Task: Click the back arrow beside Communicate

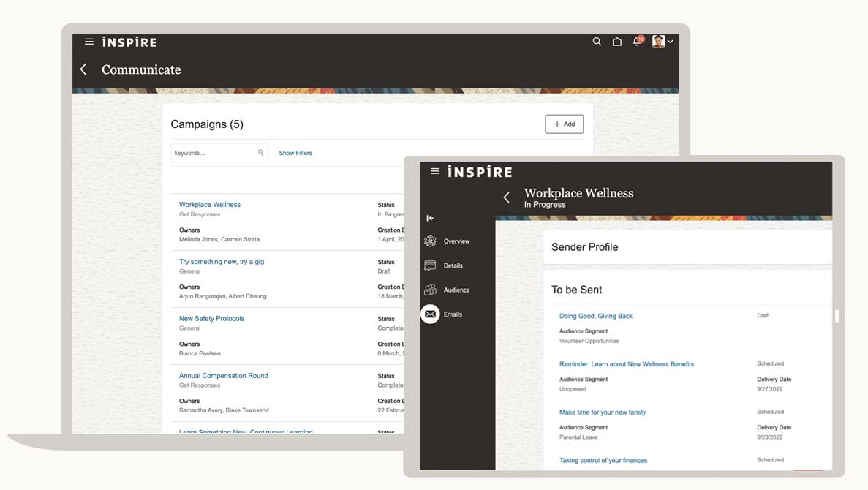Action: (83, 69)
